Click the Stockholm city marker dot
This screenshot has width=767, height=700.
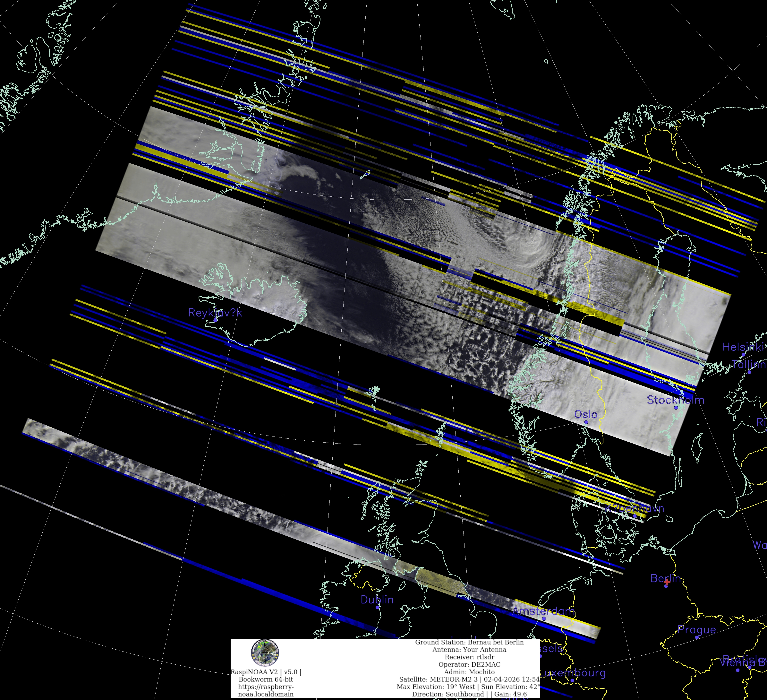(x=676, y=408)
